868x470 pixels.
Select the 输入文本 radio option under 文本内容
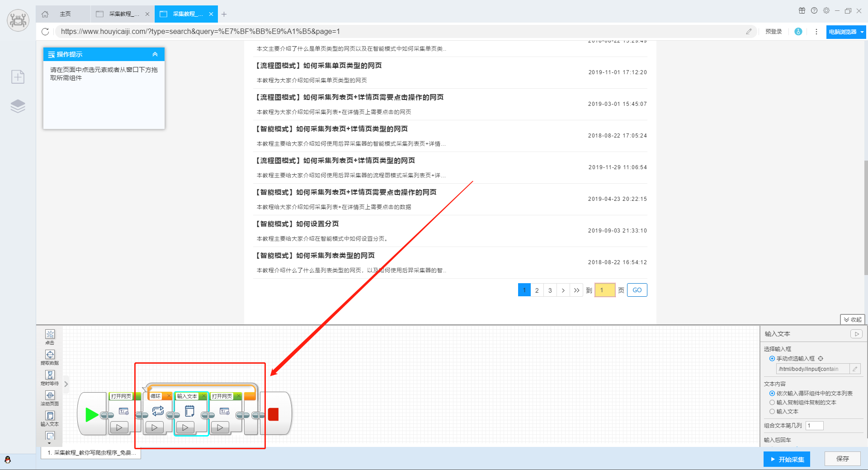pyautogui.click(x=772, y=412)
